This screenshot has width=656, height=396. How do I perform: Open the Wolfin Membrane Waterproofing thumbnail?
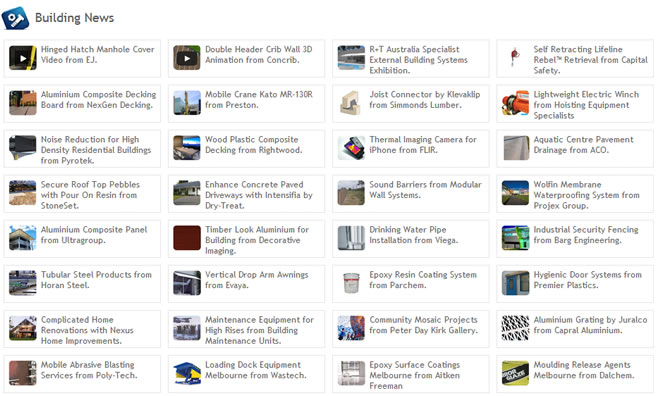[515, 193]
